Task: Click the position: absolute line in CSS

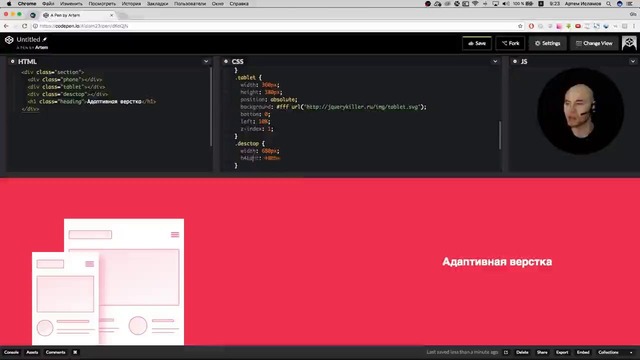Action: [269, 100]
